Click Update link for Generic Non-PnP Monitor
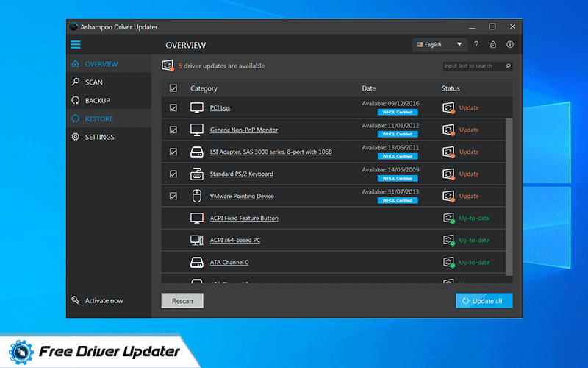Screen dimensions: 588x368 point(469,130)
